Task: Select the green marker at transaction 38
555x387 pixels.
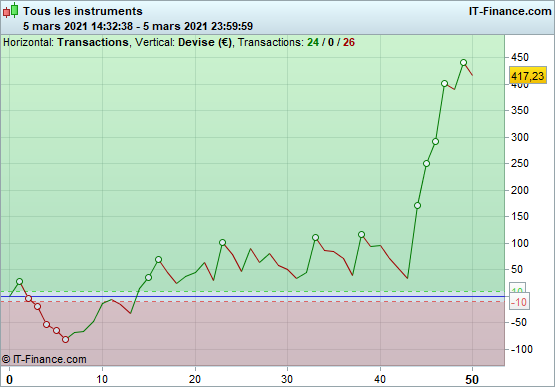Action: (361, 234)
